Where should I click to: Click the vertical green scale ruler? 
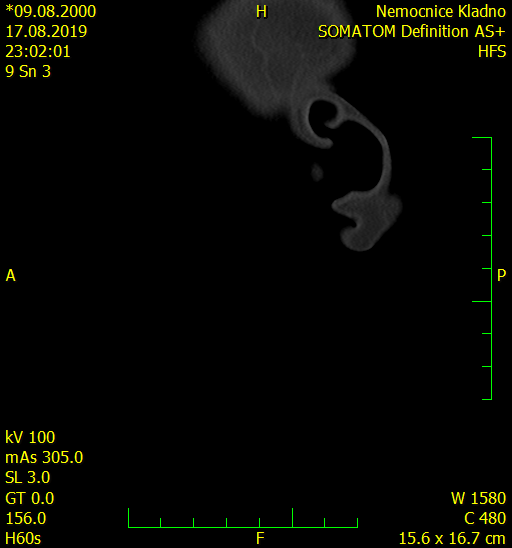[483, 268]
